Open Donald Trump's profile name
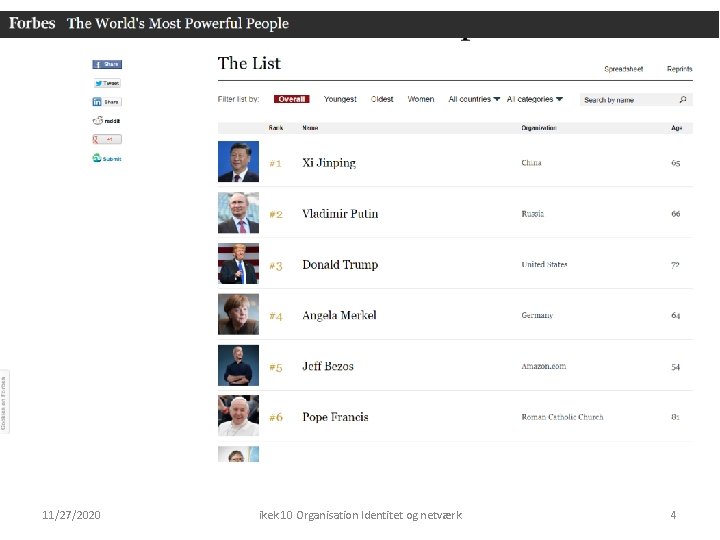Screen dimensions: 720x540 [340, 264]
